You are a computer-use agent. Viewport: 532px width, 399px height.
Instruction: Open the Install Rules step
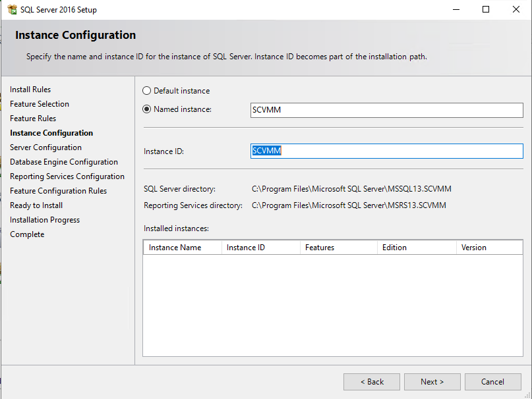point(30,90)
